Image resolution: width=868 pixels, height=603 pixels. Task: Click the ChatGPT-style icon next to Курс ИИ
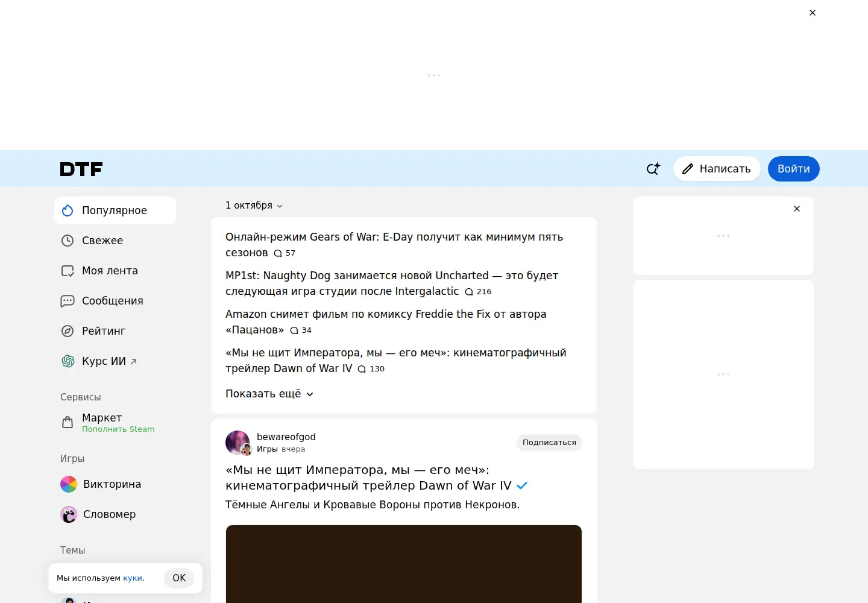pos(68,361)
